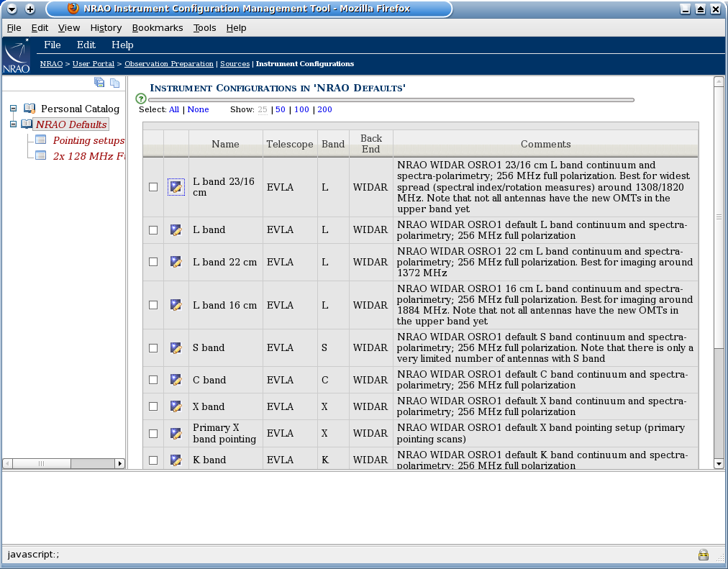728x569 pixels.
Task: Open the green question-mark help icon
Action: (x=141, y=99)
